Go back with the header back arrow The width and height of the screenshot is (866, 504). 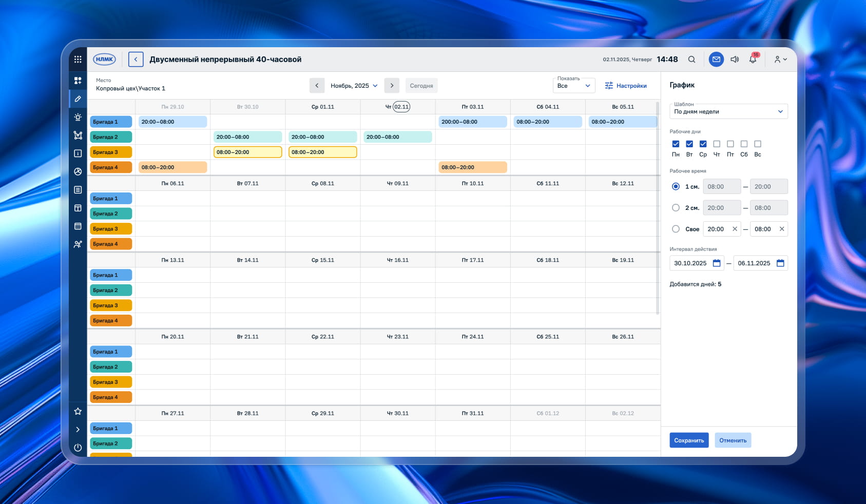136,59
